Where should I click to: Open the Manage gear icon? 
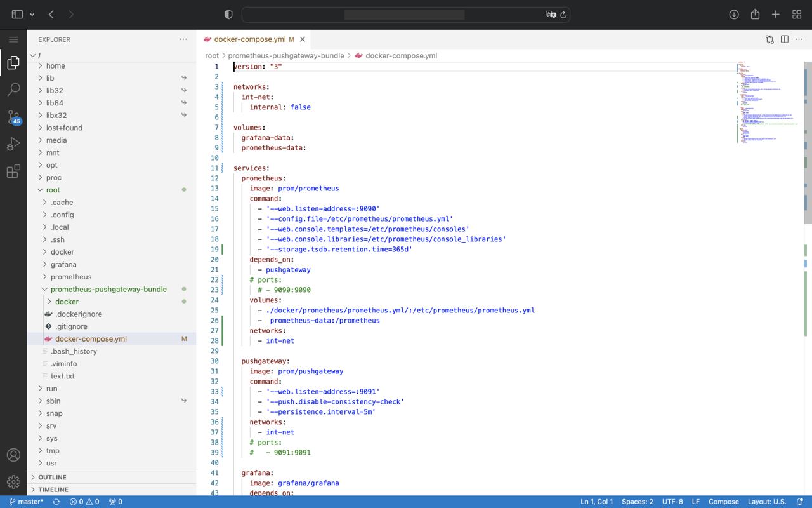point(13,483)
